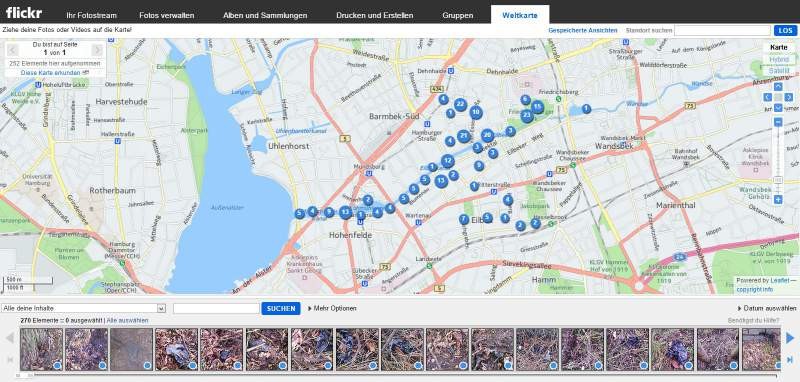Viewport: 800px width, 382px height.
Task: Zoom in using the plus button
Action: pos(778,200)
